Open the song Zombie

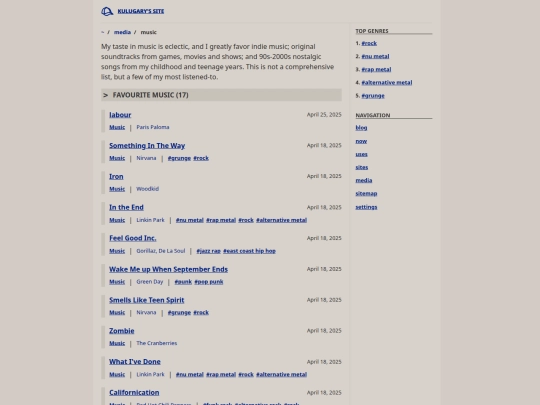(x=122, y=331)
